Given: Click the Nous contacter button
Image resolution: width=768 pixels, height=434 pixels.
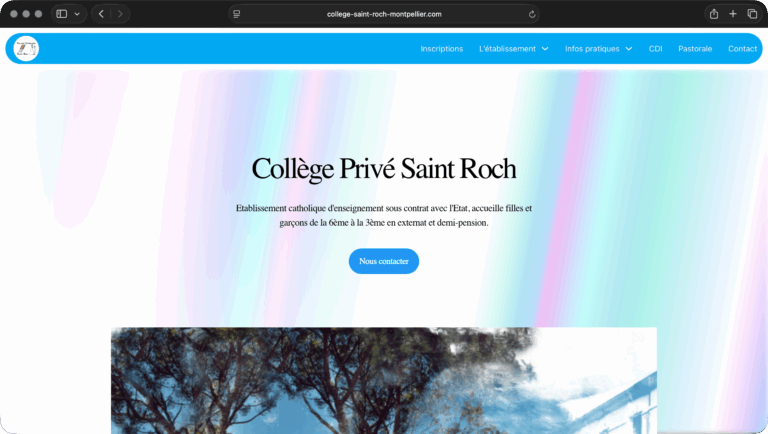Looking at the screenshot, I should coord(384,261).
